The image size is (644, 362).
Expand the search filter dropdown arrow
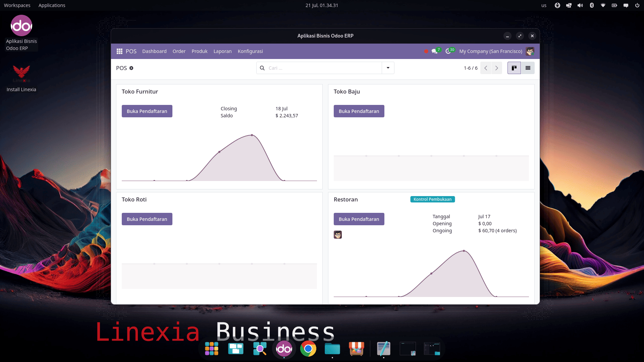[x=388, y=68]
